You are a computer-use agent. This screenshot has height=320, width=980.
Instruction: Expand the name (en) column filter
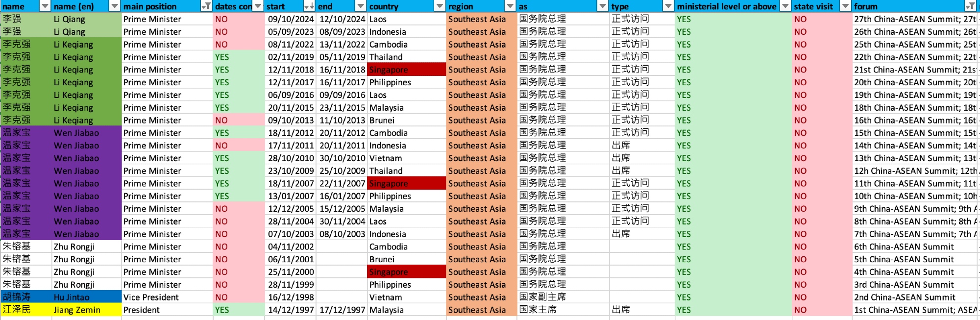(x=114, y=6)
